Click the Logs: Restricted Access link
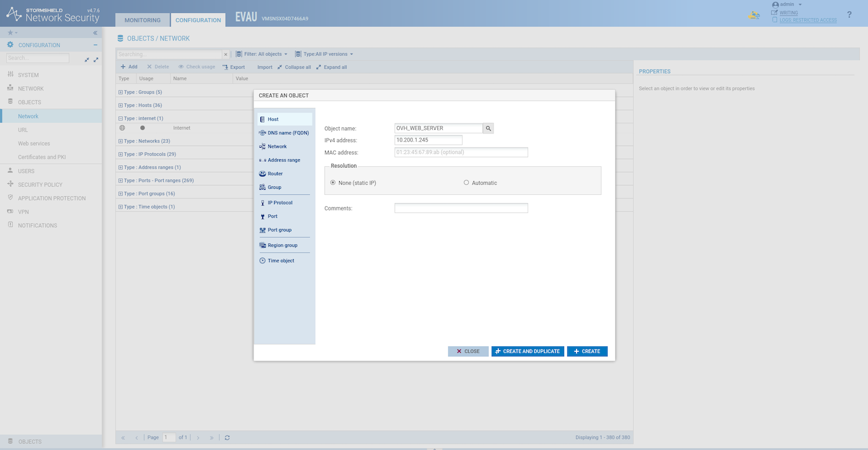868x450 pixels. 807,20
